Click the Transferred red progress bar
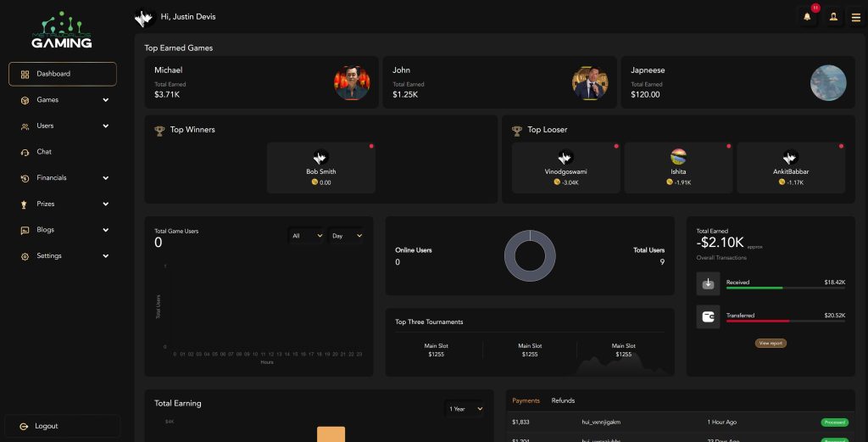This screenshot has height=442, width=868. coord(758,321)
